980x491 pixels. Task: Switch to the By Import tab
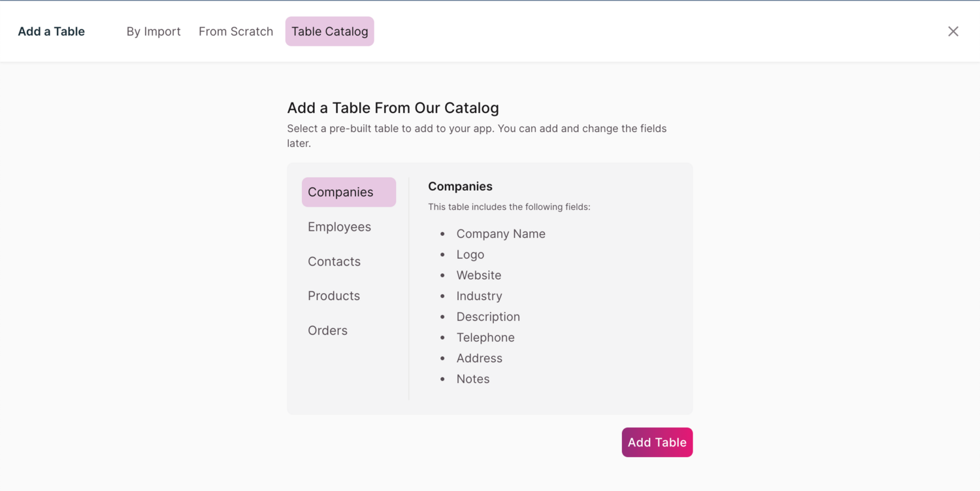tap(154, 31)
